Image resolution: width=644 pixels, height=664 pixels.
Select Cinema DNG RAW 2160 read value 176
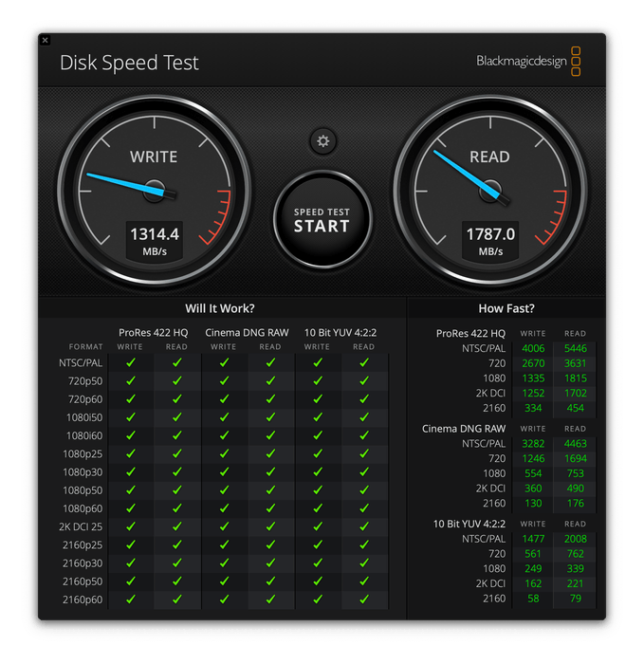click(x=575, y=503)
